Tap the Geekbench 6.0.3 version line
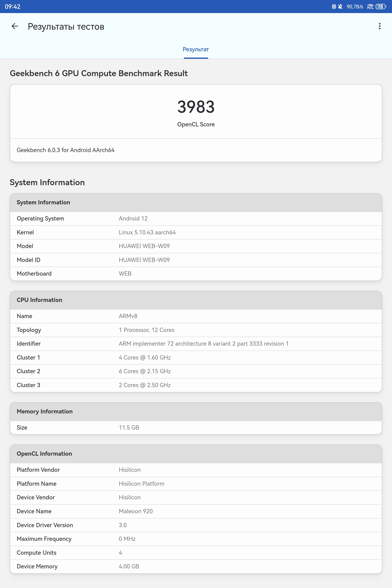 coord(66,150)
